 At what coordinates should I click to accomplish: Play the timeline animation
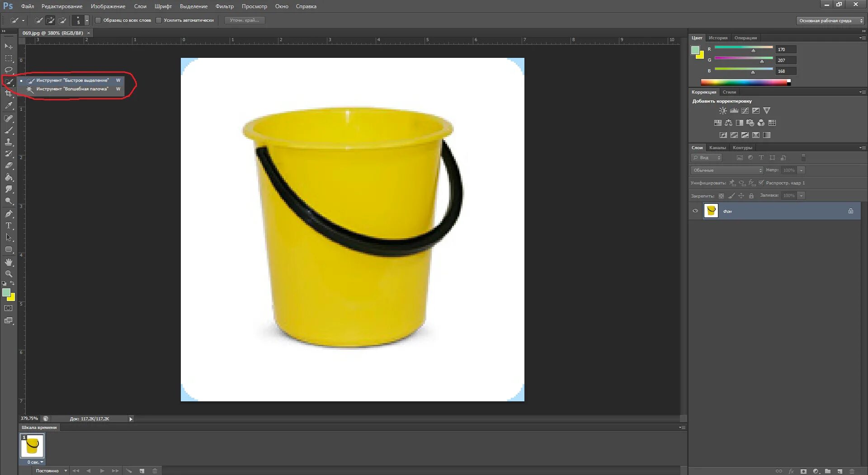(x=102, y=471)
